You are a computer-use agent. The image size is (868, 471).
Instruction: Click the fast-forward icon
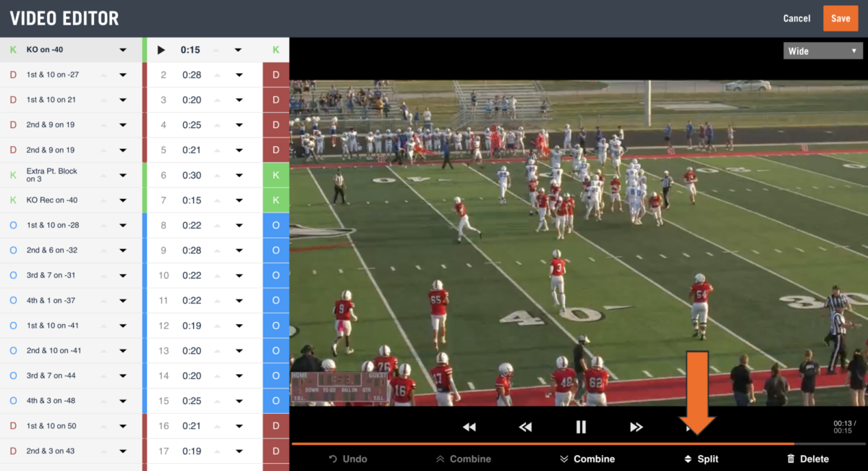pyautogui.click(x=636, y=427)
